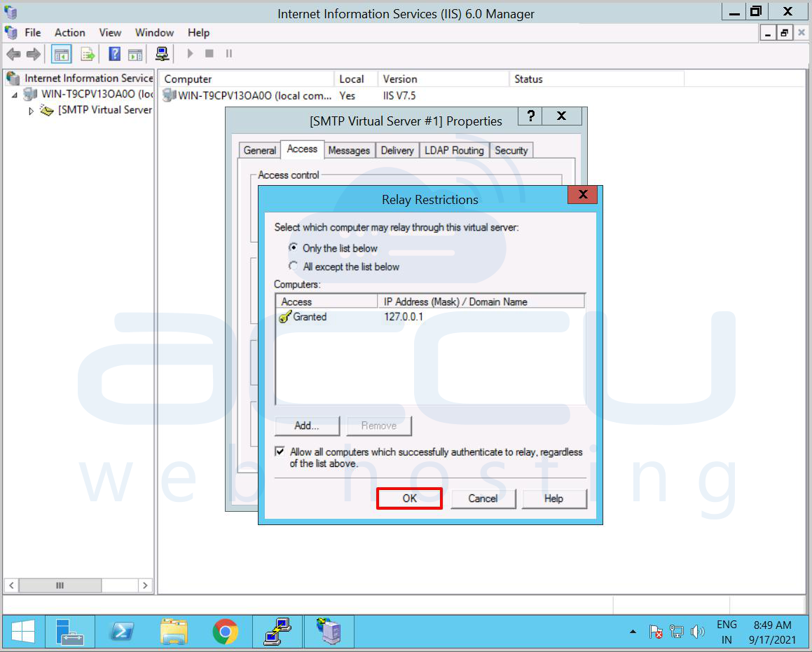The image size is (812, 652).
Task: Open Server Manager from taskbar
Action: [70, 632]
